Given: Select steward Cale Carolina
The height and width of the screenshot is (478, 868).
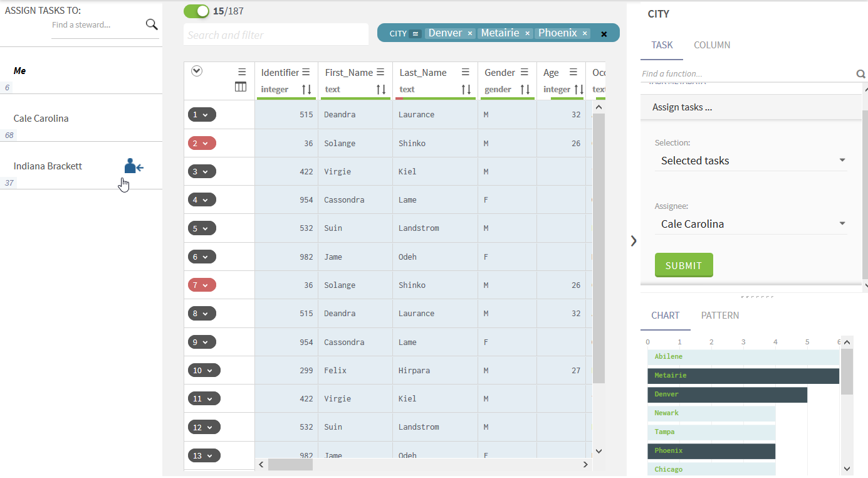Looking at the screenshot, I should (x=81, y=118).
